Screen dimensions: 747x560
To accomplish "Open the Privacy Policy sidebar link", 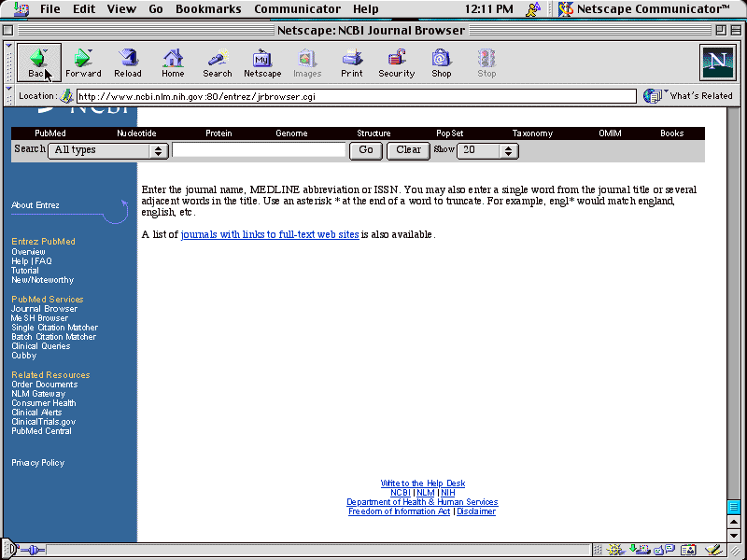I will click(x=37, y=463).
